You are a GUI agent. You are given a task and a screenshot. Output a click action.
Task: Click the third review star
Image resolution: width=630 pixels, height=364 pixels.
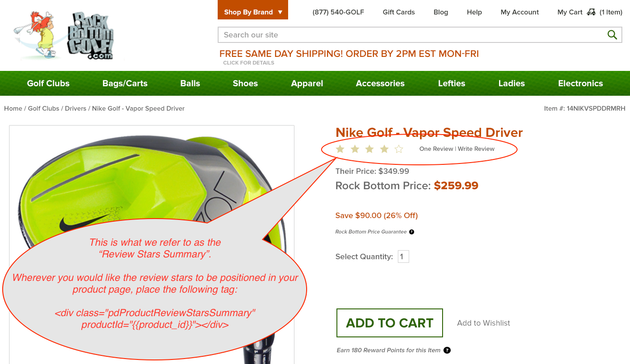pos(369,149)
